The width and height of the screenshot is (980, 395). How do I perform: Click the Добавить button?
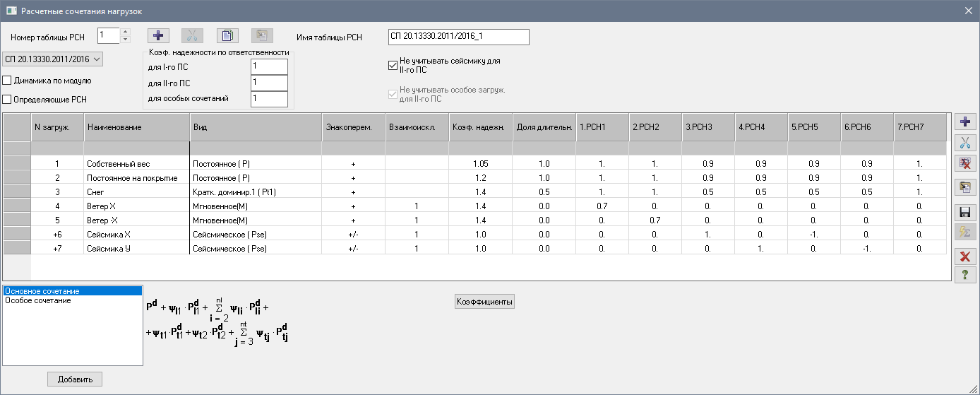(x=75, y=379)
